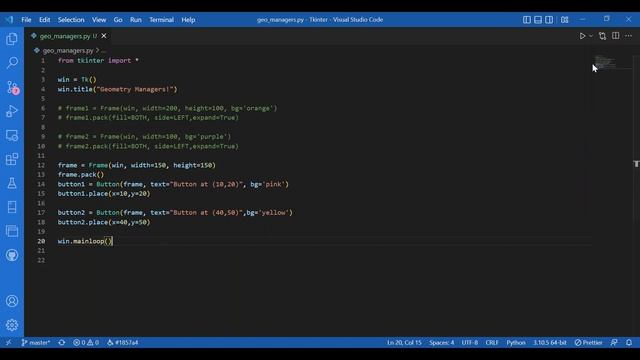Screen dimensions: 640x360
Task: Open the Search view in activity bar
Action: pyautogui.click(x=12, y=62)
